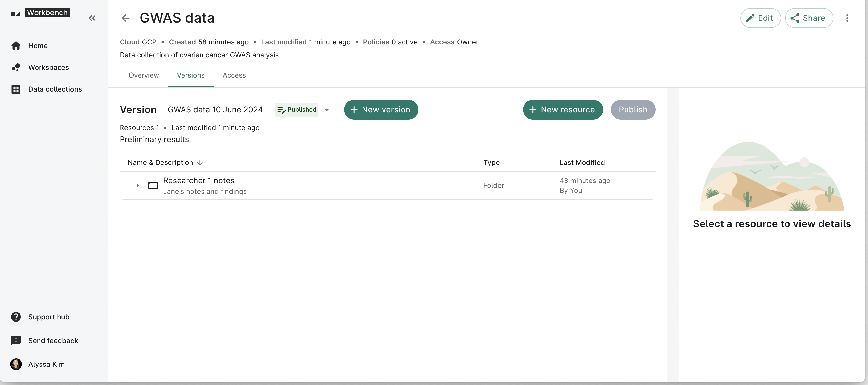868x385 pixels.
Task: Click the Support hub icon
Action: point(16,317)
